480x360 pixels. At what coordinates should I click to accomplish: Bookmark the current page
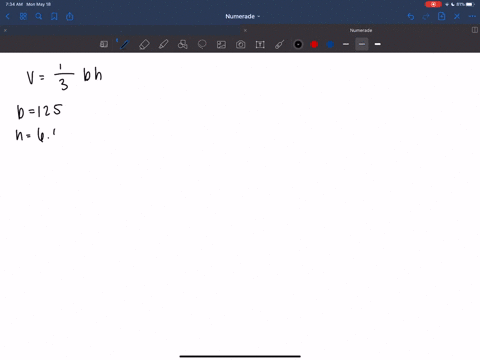click(x=54, y=16)
